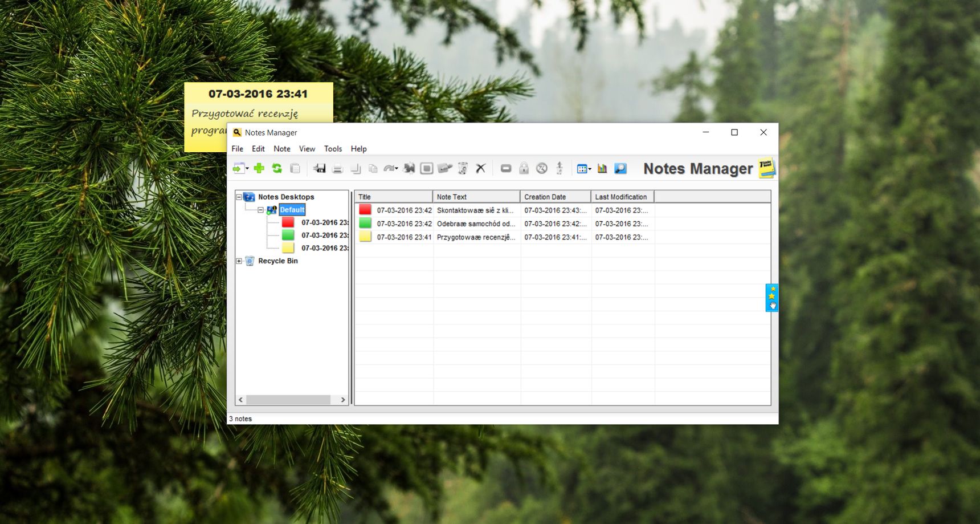Screen dimensions: 980x524
Task: Click the switch desktop arrow icon
Action: 238,168
